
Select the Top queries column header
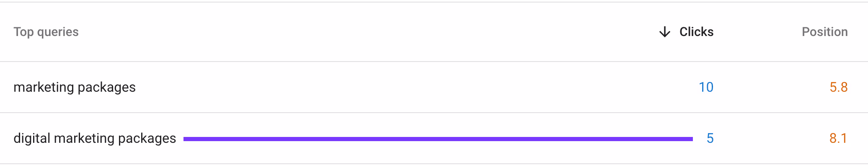tap(46, 32)
